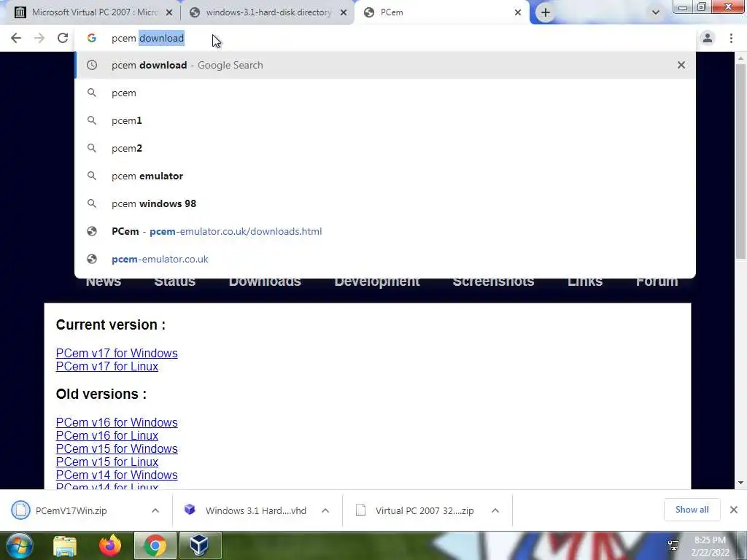Click the Google icon in the address bar
747x560 pixels.
coord(91,38)
